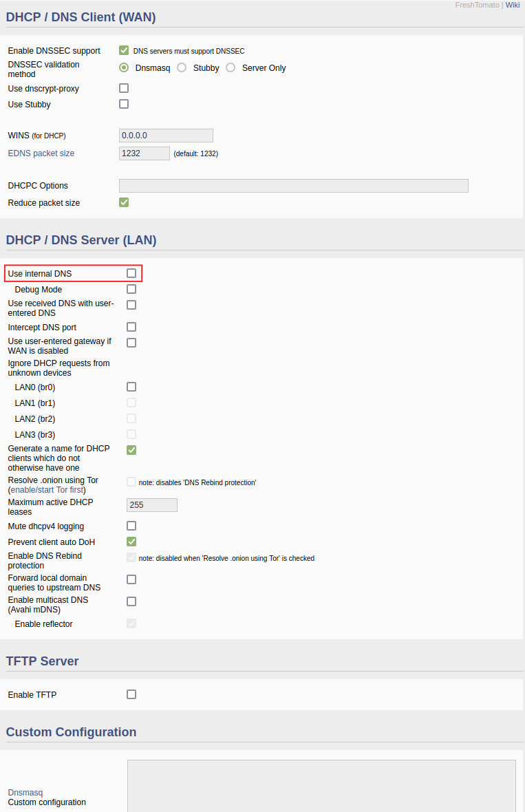525x812 pixels.
Task: Select Server Only validation method
Action: coord(231,68)
